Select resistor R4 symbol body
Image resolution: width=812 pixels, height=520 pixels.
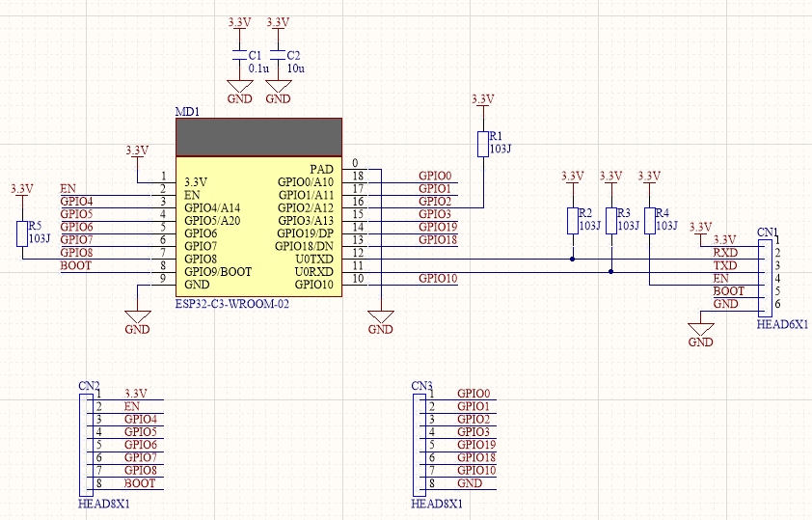click(649, 221)
